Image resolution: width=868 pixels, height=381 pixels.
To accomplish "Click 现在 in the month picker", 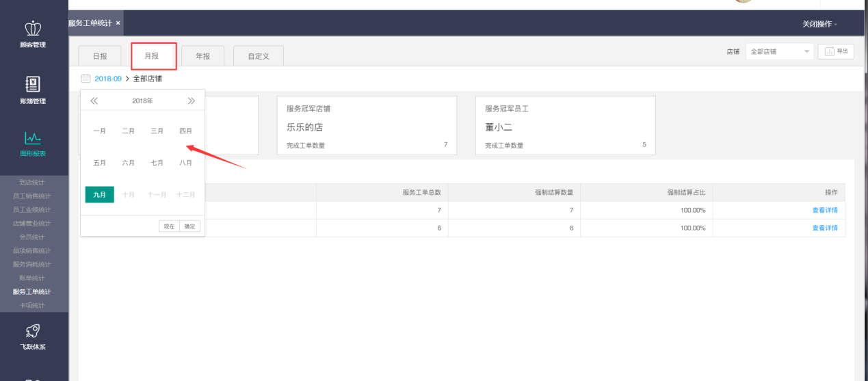I will (169, 226).
